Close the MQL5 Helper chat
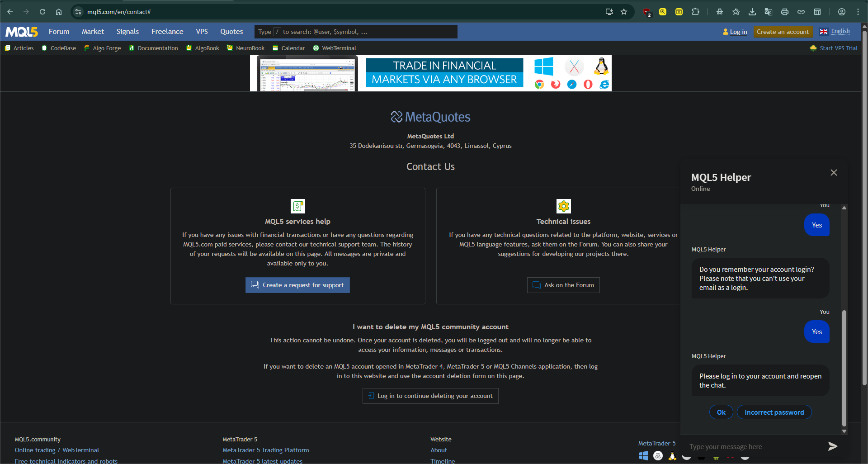The height and width of the screenshot is (464, 868). coord(834,172)
